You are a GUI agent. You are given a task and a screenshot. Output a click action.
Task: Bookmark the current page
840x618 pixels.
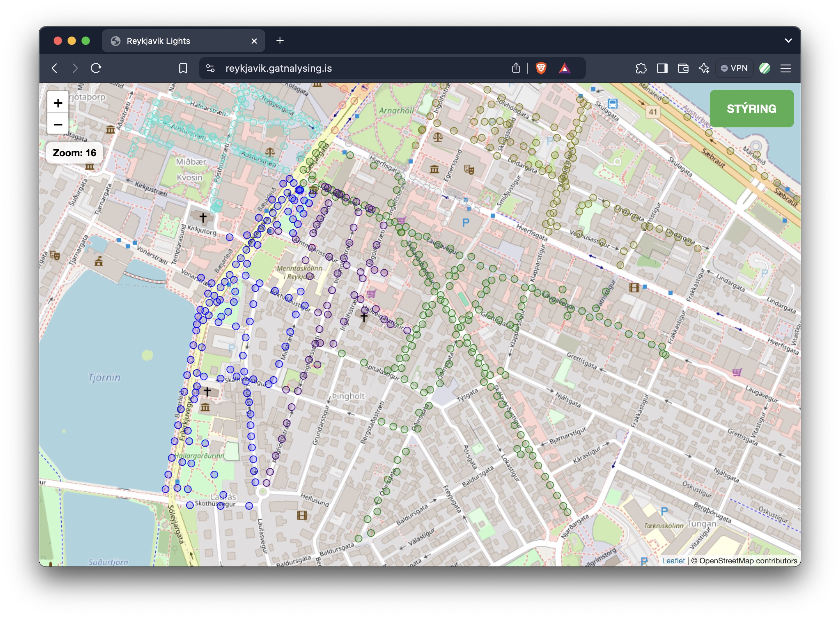(183, 68)
